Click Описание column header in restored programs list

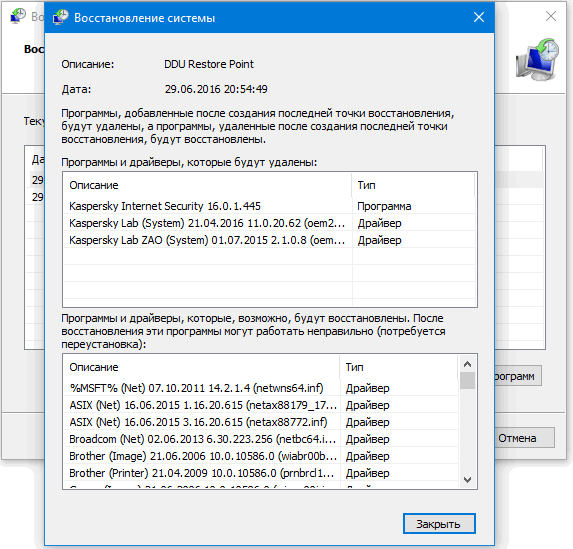click(x=202, y=367)
